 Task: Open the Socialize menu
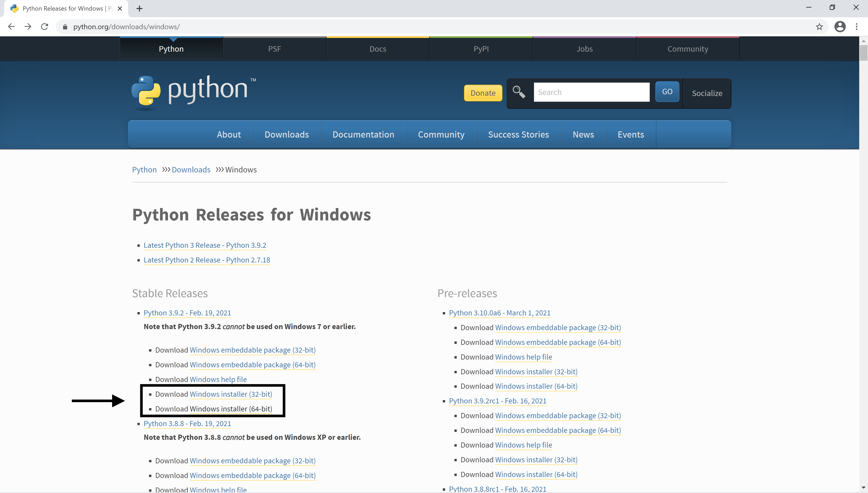pyautogui.click(x=707, y=93)
